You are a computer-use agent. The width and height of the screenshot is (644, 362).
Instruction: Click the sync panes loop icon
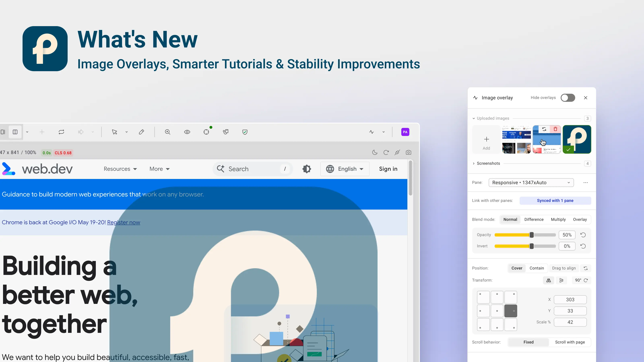point(62,132)
